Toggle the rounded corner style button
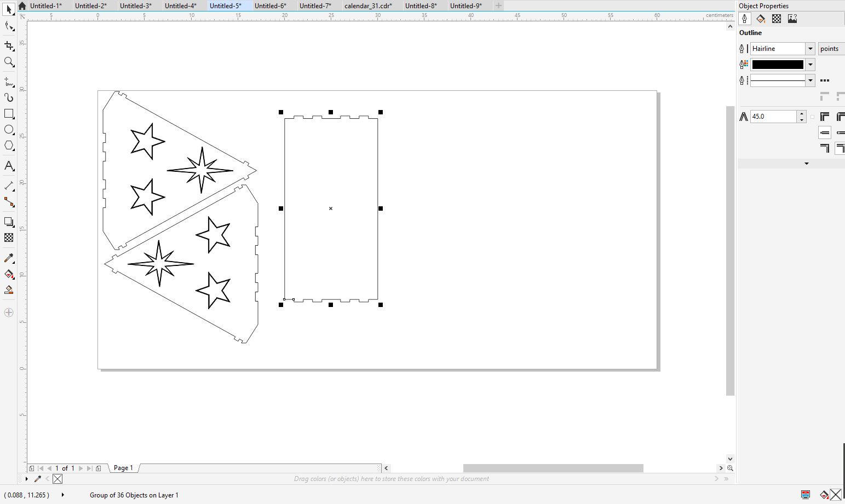 [840, 115]
